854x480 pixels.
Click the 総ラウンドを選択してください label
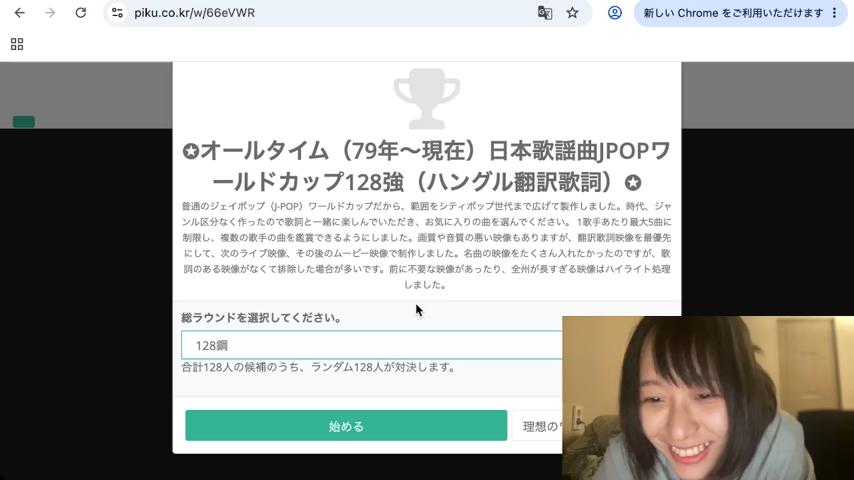pyautogui.click(x=261, y=318)
